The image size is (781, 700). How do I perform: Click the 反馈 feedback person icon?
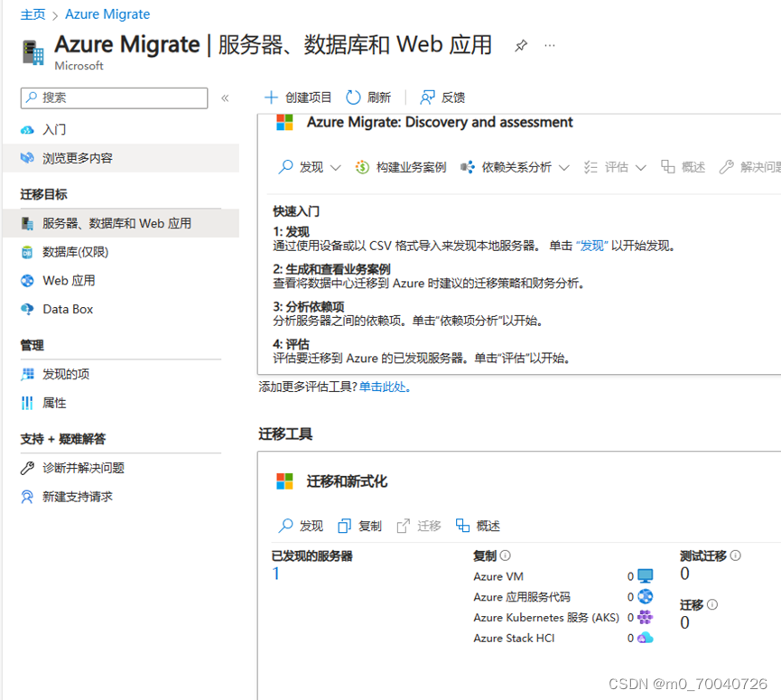(x=427, y=98)
